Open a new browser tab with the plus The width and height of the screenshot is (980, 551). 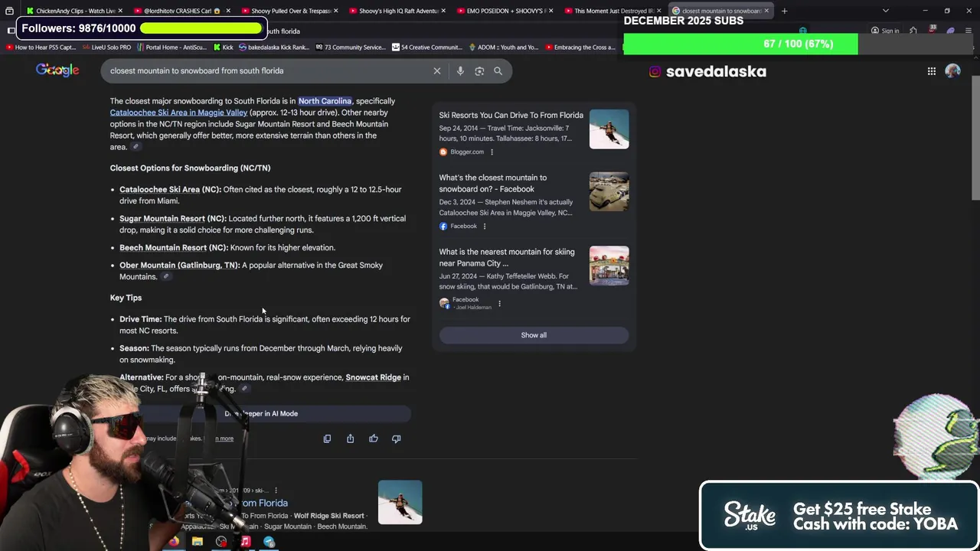coord(784,11)
